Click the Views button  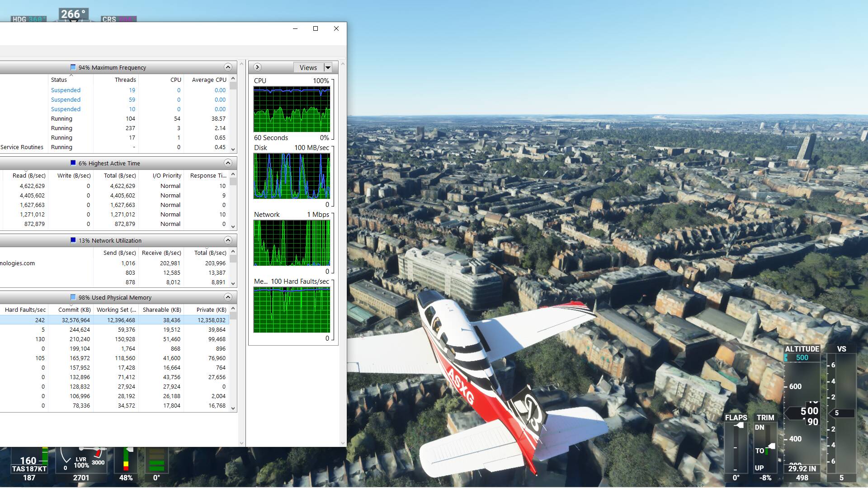coord(308,67)
